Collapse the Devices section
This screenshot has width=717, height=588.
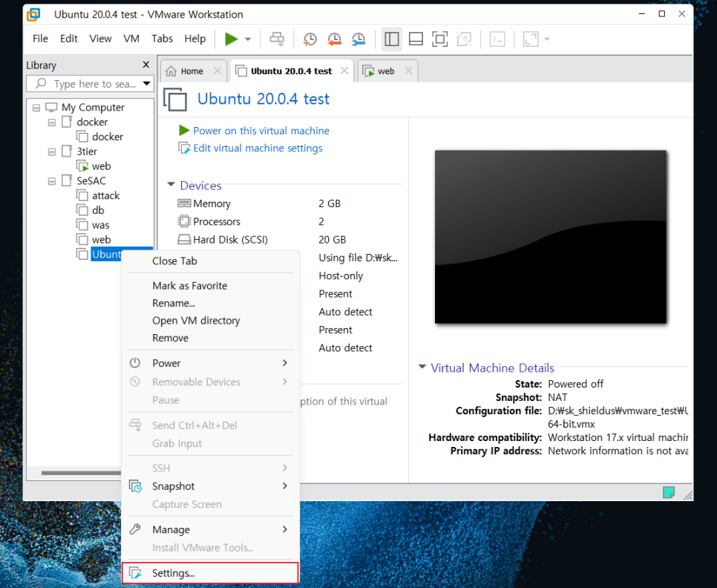171,184
